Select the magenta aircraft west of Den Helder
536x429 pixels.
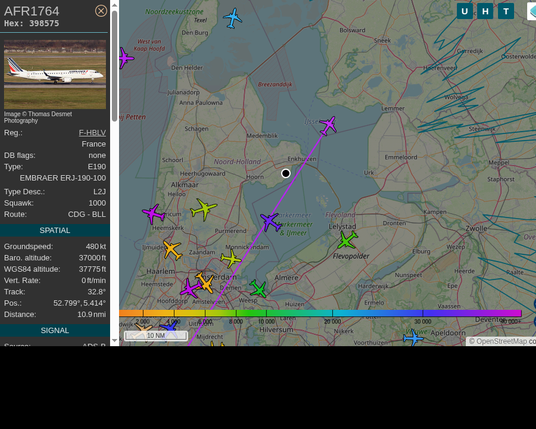click(x=125, y=58)
